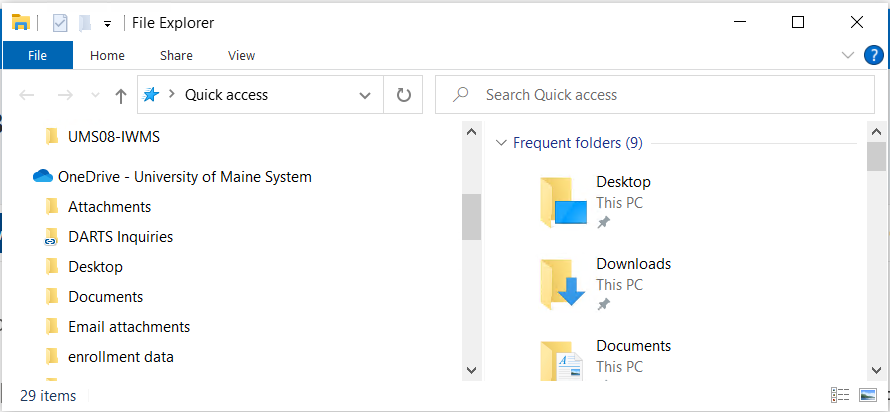
Task: Switch to the View ribbon tab
Action: click(x=241, y=56)
